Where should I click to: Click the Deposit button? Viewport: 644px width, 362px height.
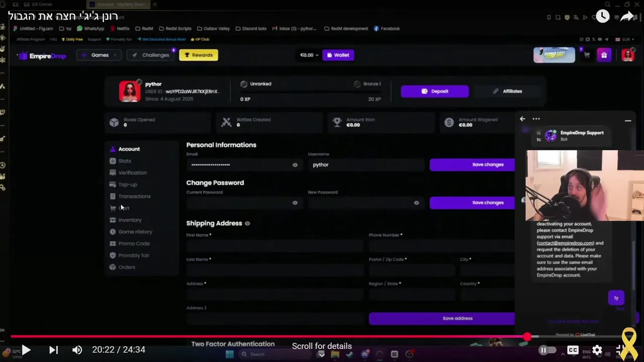click(x=435, y=92)
